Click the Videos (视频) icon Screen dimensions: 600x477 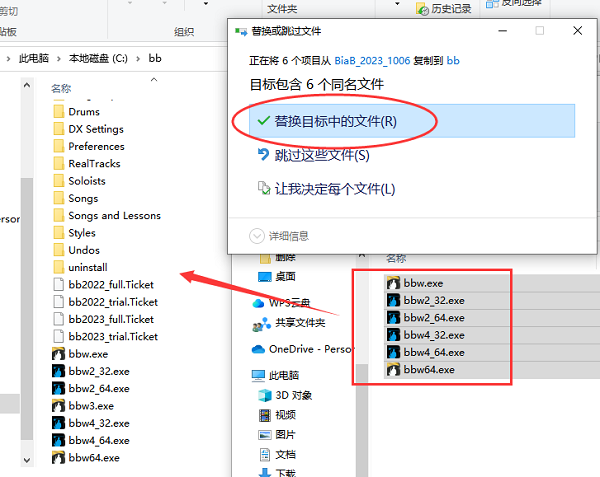tap(265, 415)
